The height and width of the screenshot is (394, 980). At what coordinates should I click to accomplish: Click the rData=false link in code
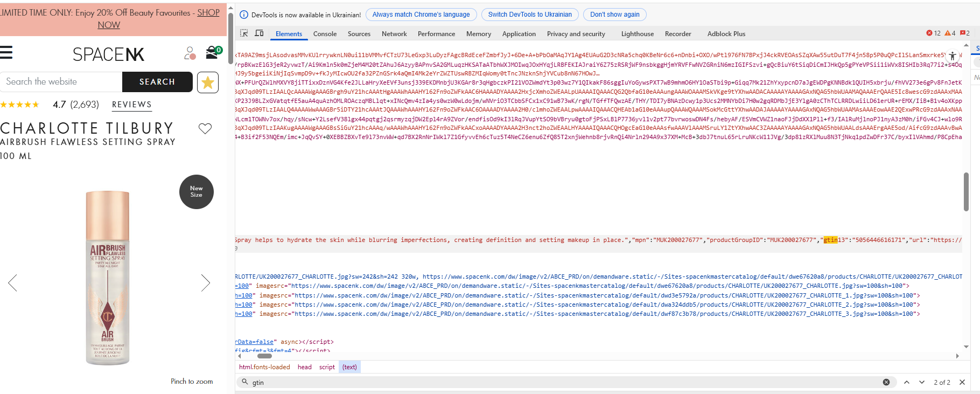[x=254, y=342]
